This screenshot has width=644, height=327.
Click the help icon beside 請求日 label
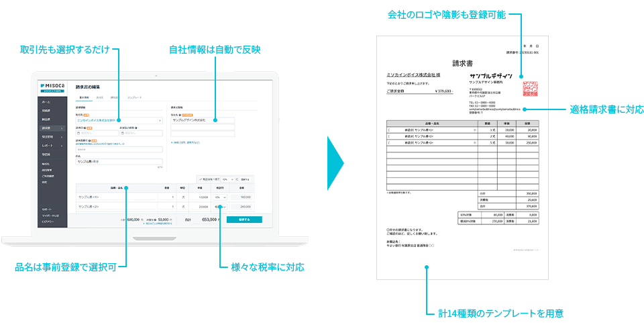coord(85,128)
